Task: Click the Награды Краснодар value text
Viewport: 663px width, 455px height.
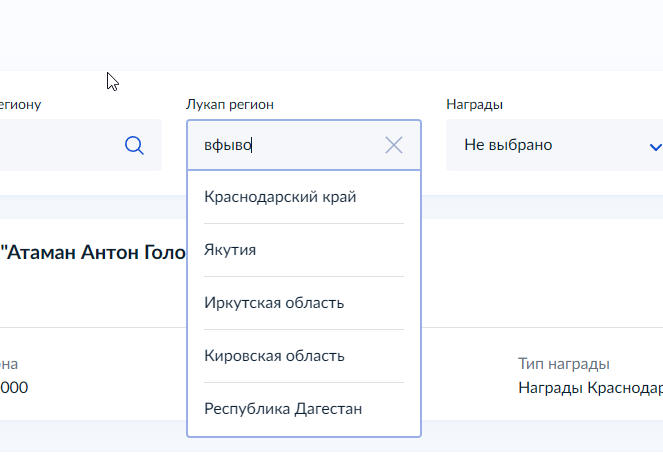Action: click(x=590, y=388)
